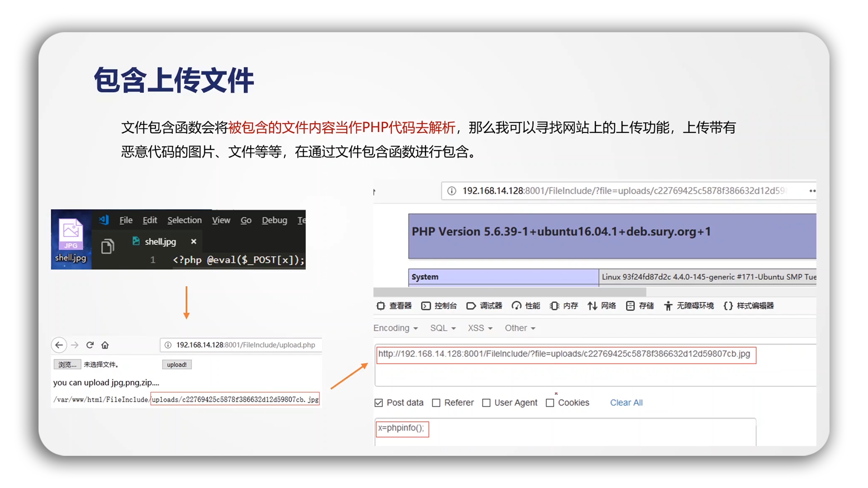Click the 浏览... file browse button
Screen dimensions: 868x488
[67, 365]
